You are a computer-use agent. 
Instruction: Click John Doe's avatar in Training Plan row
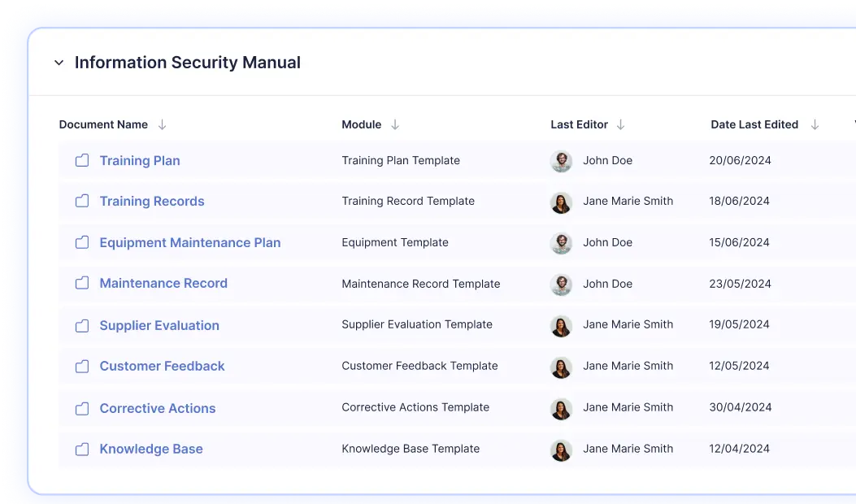click(x=561, y=161)
